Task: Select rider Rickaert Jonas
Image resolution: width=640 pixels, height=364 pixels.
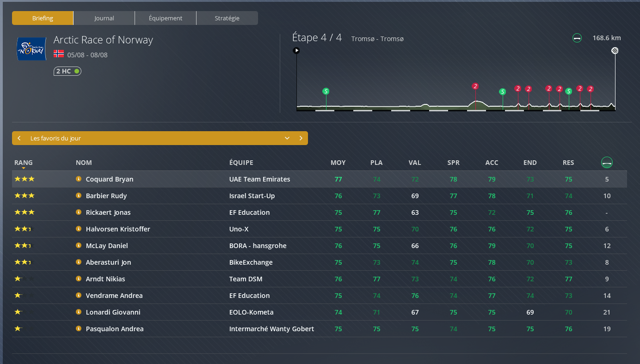Action: 108,212
